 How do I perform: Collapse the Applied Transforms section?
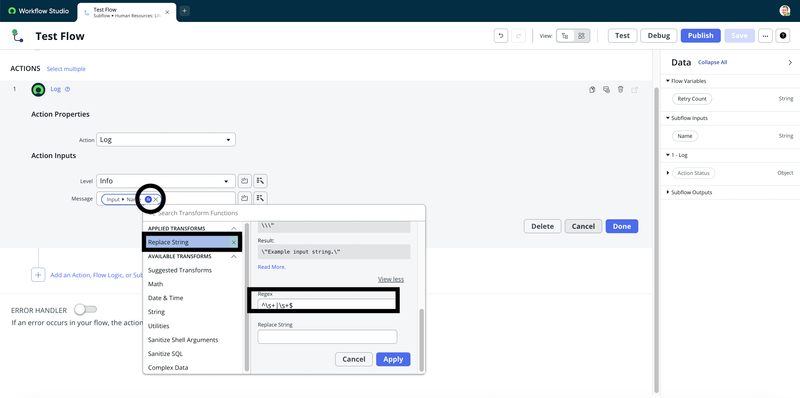coord(234,229)
